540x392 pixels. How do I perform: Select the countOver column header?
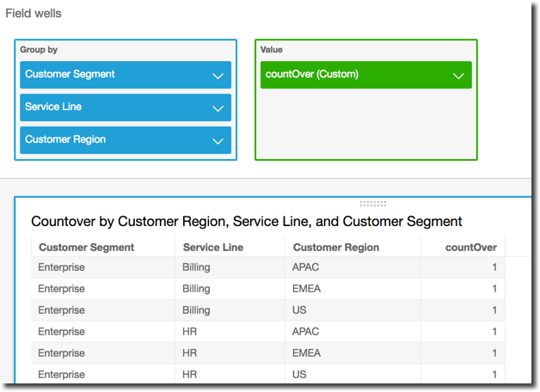click(x=470, y=248)
